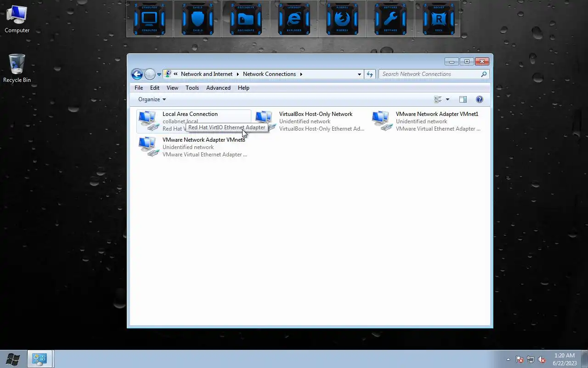This screenshot has width=588, height=368.
Task: Click the Control Panel icon in address bar
Action: (x=168, y=74)
